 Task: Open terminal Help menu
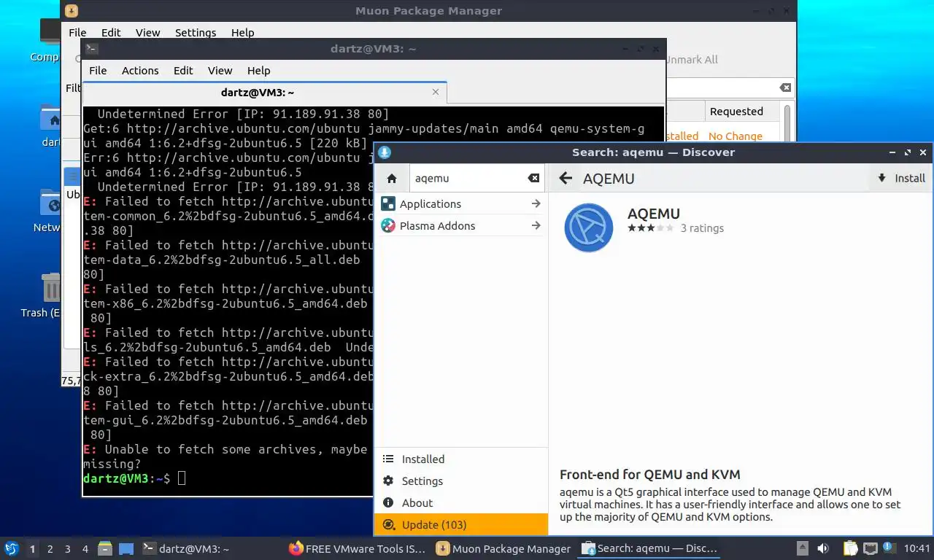pyautogui.click(x=258, y=71)
